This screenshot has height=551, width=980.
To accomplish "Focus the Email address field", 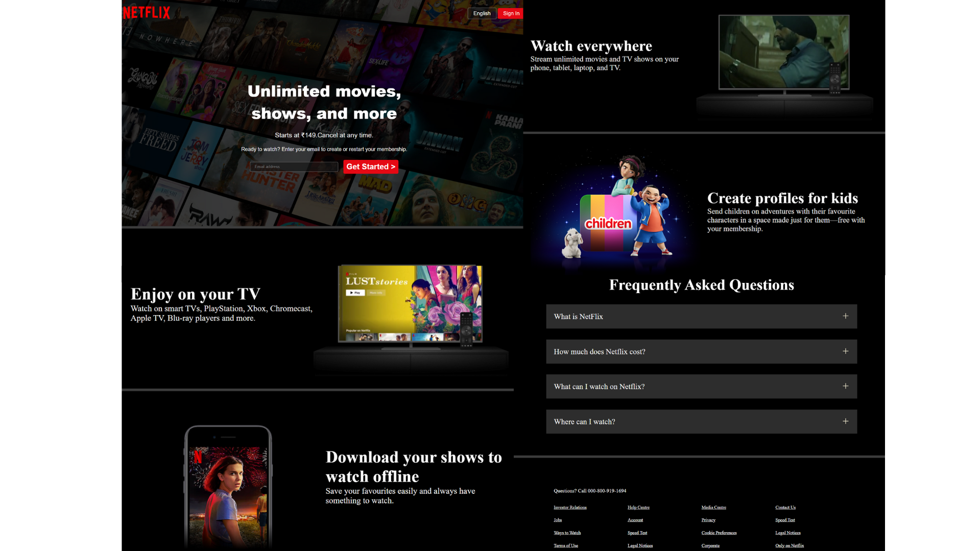I will point(294,166).
